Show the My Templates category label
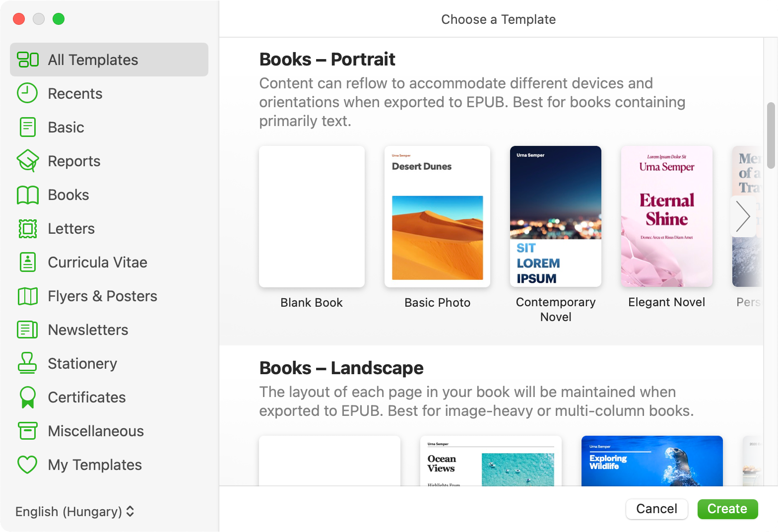Image resolution: width=778 pixels, height=532 pixels. point(95,465)
